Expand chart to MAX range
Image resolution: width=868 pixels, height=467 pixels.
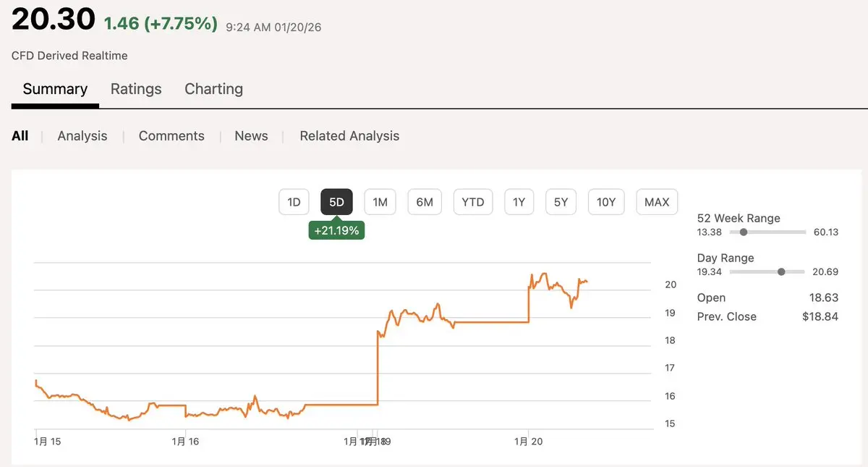(x=657, y=202)
